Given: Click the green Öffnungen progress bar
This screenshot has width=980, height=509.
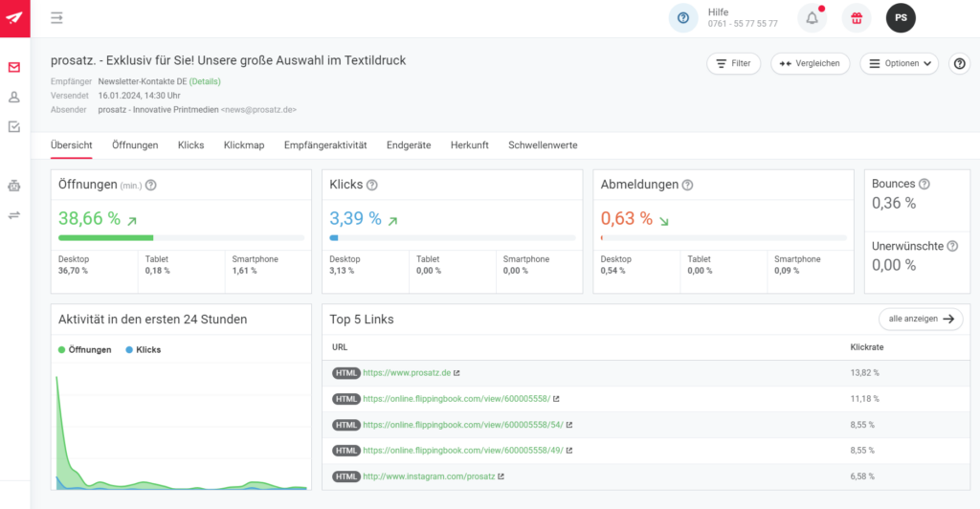Looking at the screenshot, I should [x=106, y=237].
